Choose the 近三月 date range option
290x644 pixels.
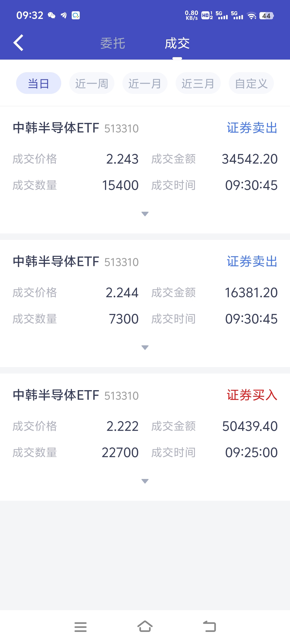(x=198, y=83)
